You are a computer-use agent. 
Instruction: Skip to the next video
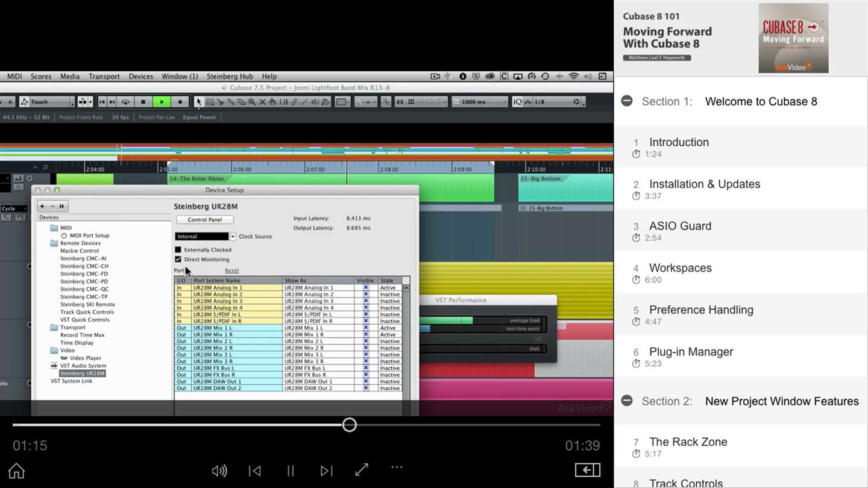326,471
